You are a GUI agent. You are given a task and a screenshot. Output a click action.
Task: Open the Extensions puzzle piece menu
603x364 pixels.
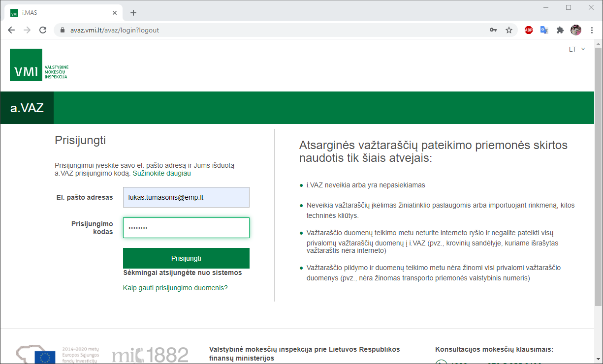pyautogui.click(x=560, y=30)
